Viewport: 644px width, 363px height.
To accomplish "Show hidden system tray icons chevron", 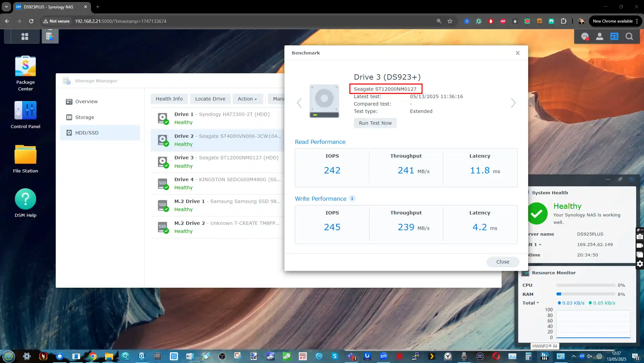I will click(573, 356).
